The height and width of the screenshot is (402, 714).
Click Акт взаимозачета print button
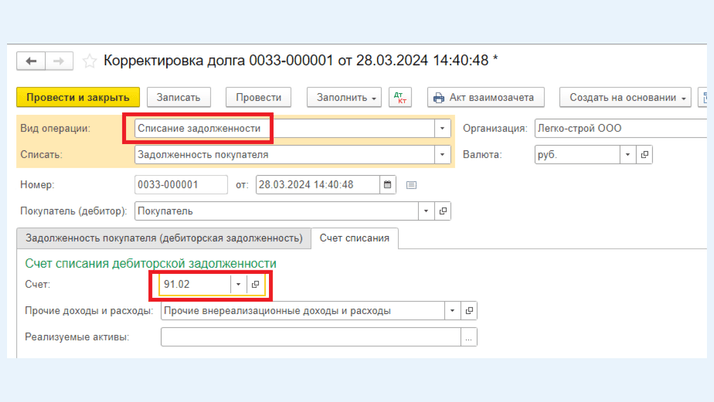[x=486, y=97]
